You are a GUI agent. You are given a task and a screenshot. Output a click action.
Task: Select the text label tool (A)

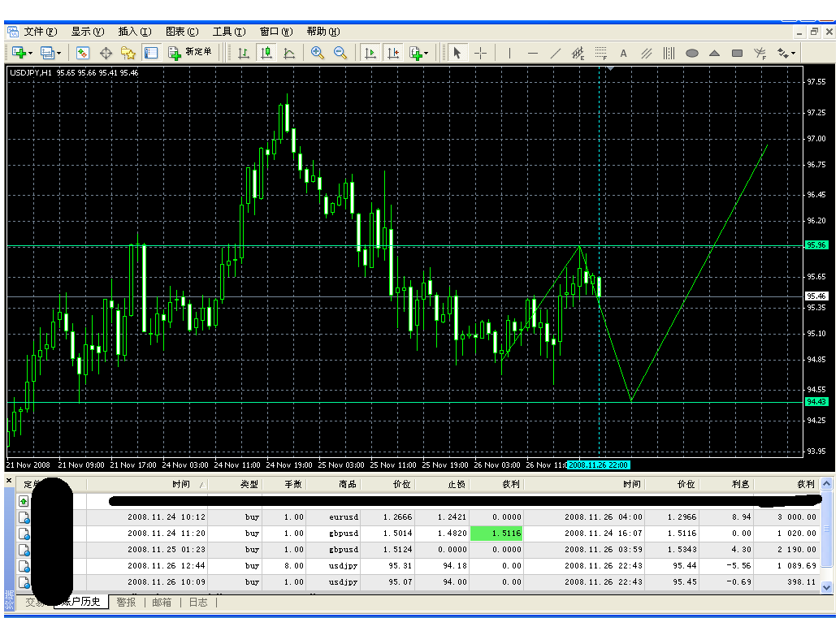pyautogui.click(x=624, y=54)
